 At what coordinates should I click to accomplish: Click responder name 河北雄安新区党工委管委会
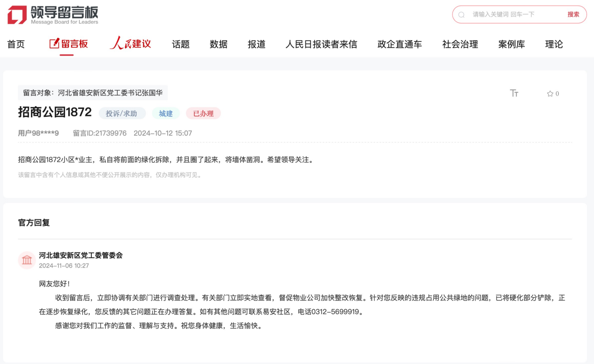coord(81,255)
